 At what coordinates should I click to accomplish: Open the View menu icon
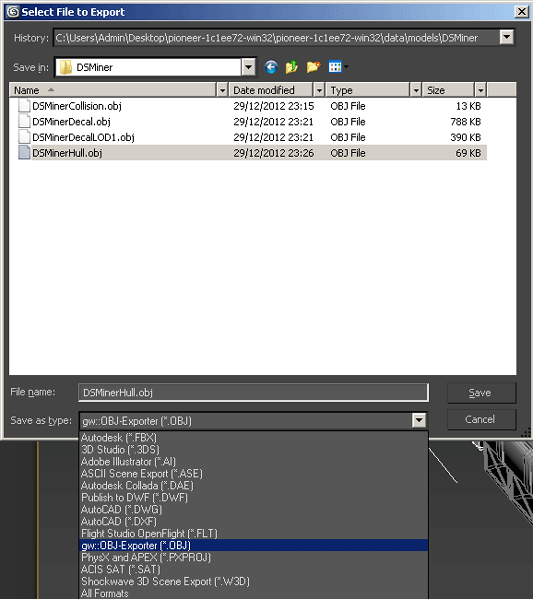(x=338, y=67)
